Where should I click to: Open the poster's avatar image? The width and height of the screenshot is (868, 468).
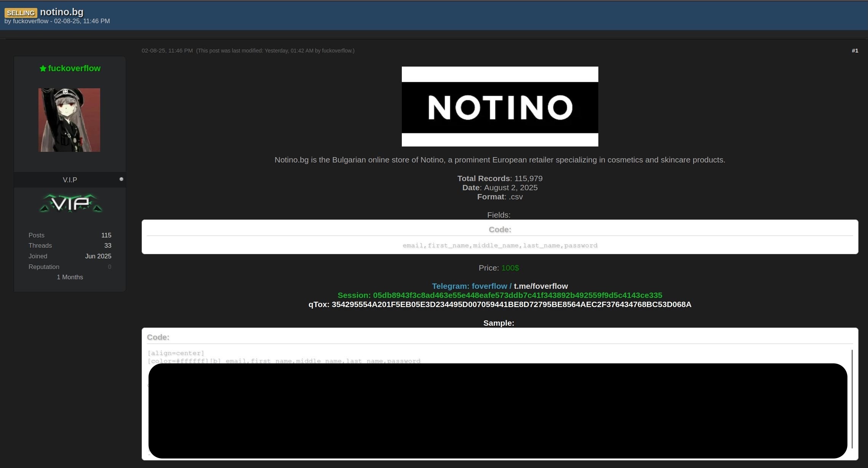(69, 120)
